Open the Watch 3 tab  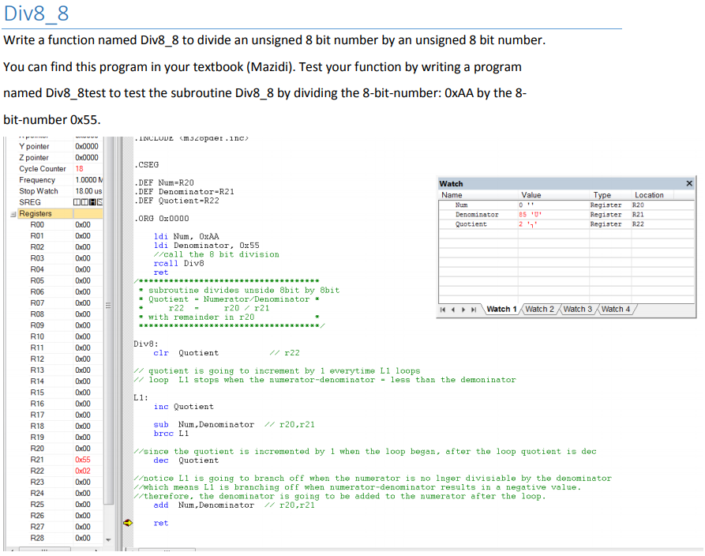tap(593, 309)
